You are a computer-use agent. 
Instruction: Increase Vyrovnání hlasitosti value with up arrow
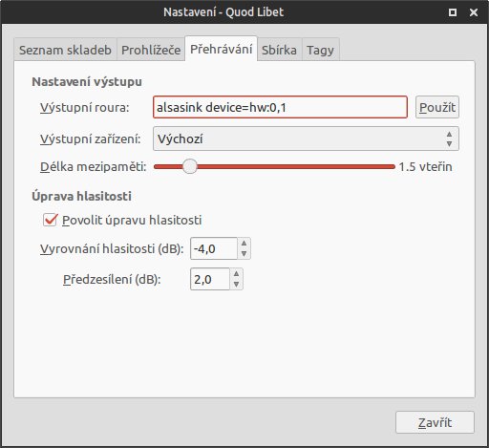244,244
